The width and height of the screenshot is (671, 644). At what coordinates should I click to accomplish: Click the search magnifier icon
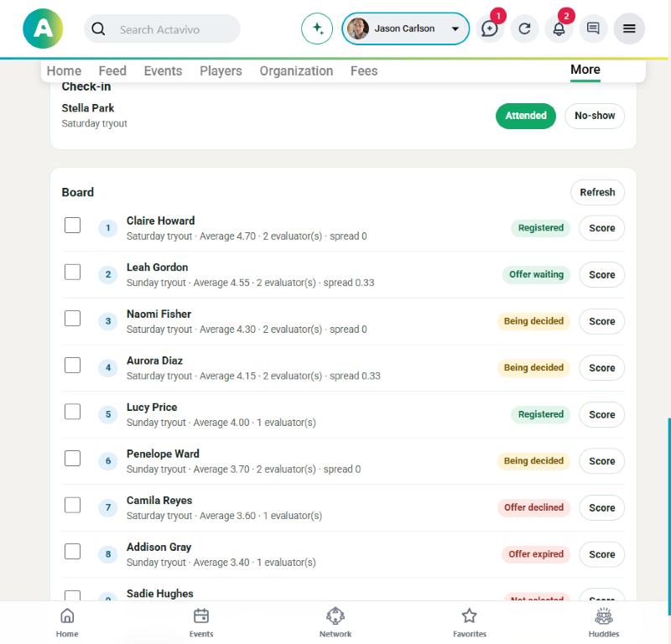click(98, 29)
